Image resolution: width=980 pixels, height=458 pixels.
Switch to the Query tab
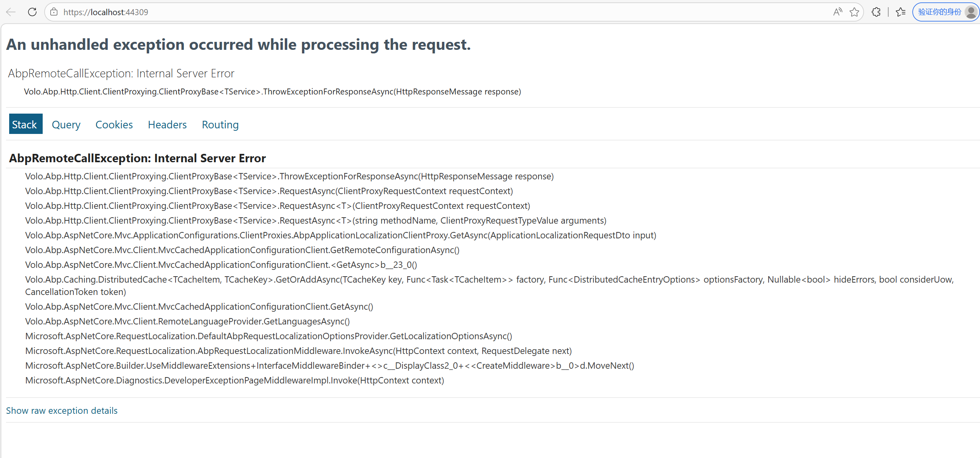click(66, 124)
